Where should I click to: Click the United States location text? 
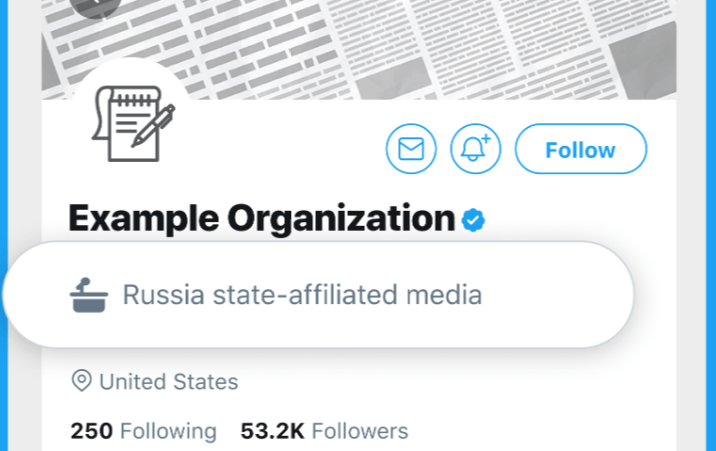pos(169,382)
